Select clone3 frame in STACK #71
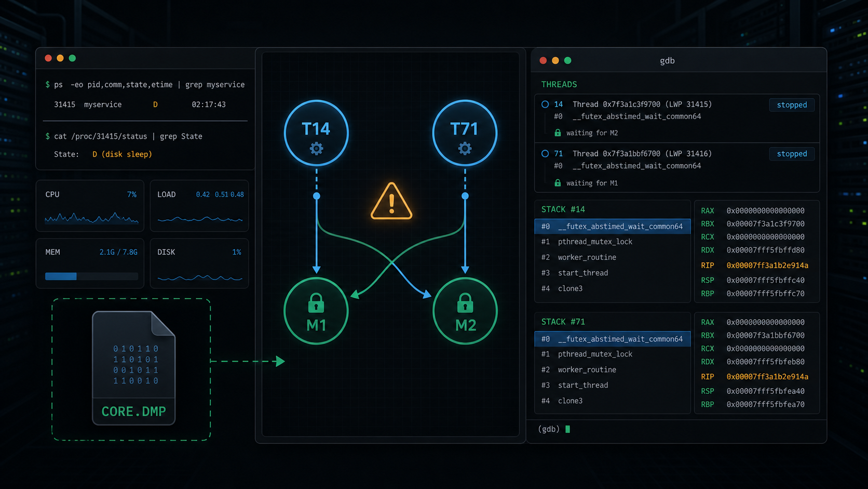The image size is (868, 489). click(613, 401)
